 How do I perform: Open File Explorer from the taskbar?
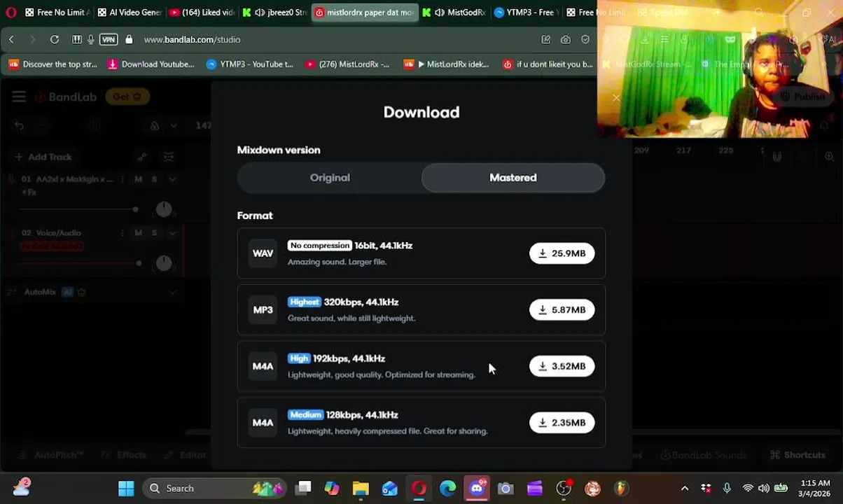[361, 489]
